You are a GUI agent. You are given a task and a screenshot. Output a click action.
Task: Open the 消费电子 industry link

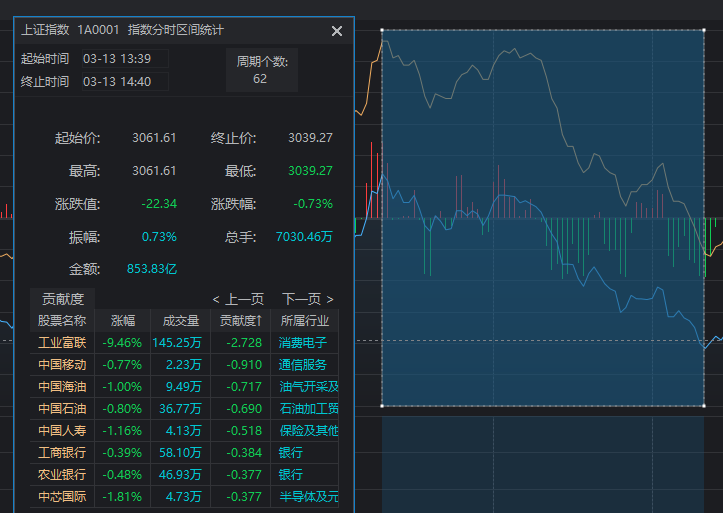click(303, 343)
